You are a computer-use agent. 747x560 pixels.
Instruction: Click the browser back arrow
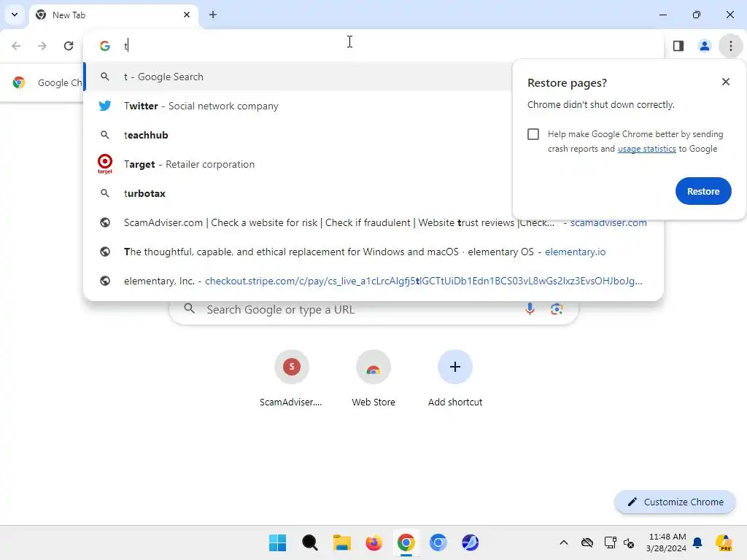[16, 46]
